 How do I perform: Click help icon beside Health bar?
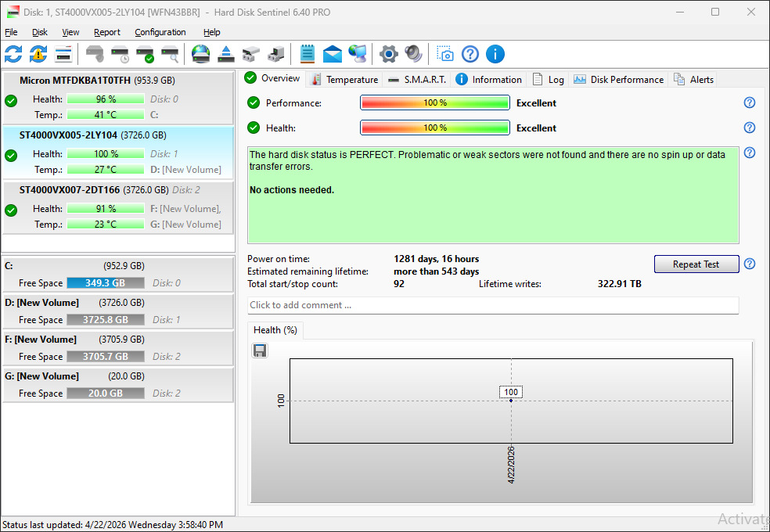[x=750, y=128]
